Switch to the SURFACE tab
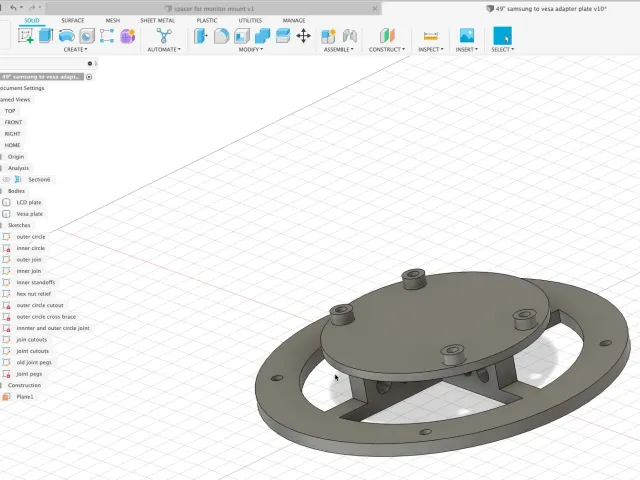This screenshot has width=640, height=480. (73, 20)
